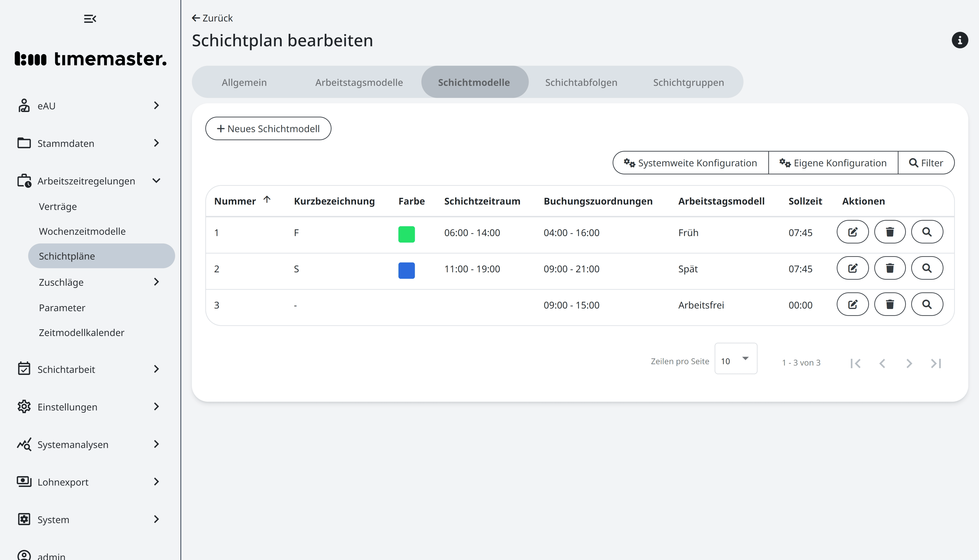Open Wochenzeitmodelle in sidebar
The width and height of the screenshot is (979, 560).
click(82, 231)
